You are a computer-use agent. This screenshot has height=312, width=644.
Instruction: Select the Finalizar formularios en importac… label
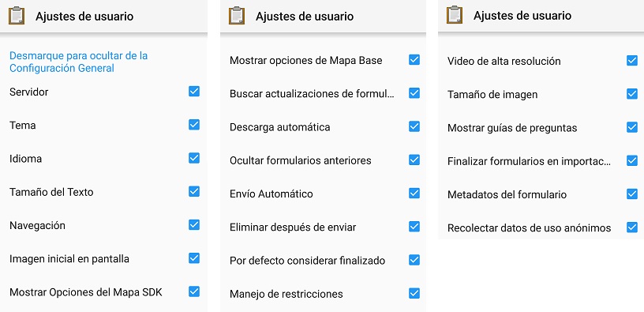pos(530,161)
